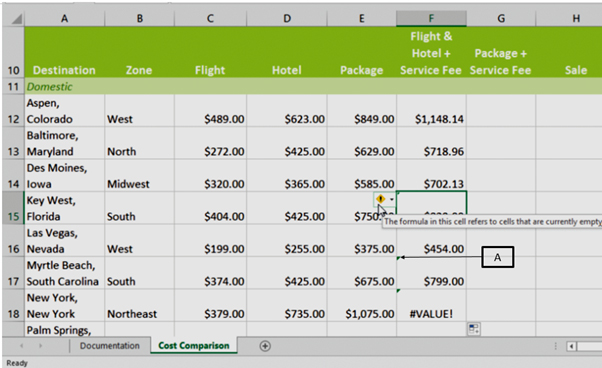Select the Cost Comparison sheet tab
Image resolution: width=602 pixels, height=368 pixels.
pos(194,345)
